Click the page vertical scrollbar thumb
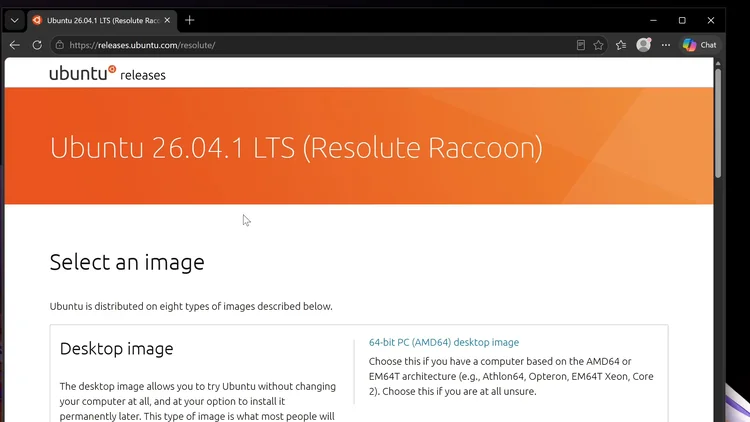 [718, 123]
